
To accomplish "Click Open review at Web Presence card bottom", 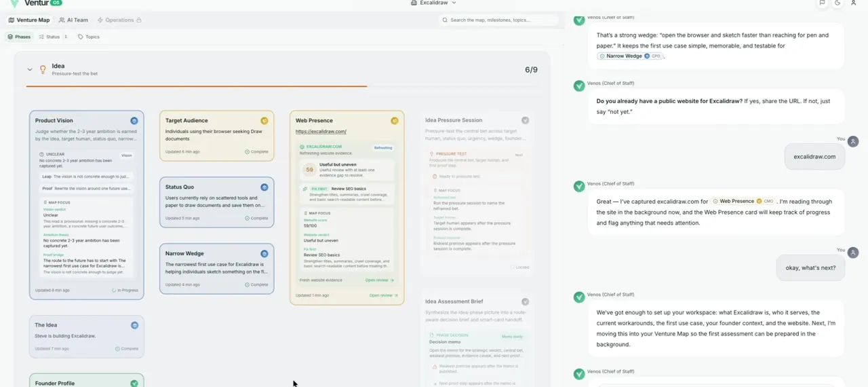I will 383,295.
